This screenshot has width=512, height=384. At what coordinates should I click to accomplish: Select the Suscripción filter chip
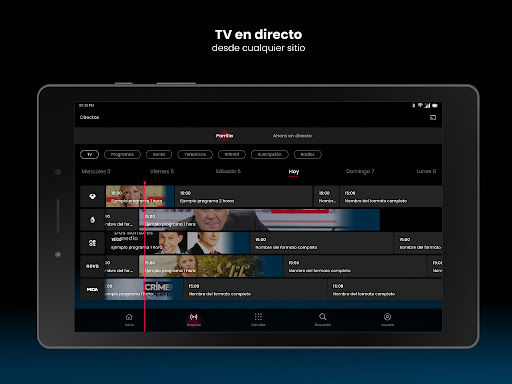[x=270, y=154]
